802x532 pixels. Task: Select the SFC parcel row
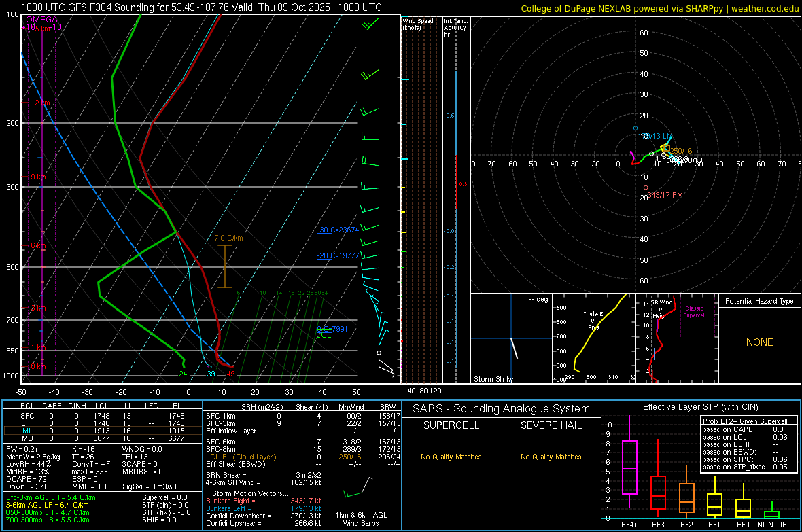102,416
